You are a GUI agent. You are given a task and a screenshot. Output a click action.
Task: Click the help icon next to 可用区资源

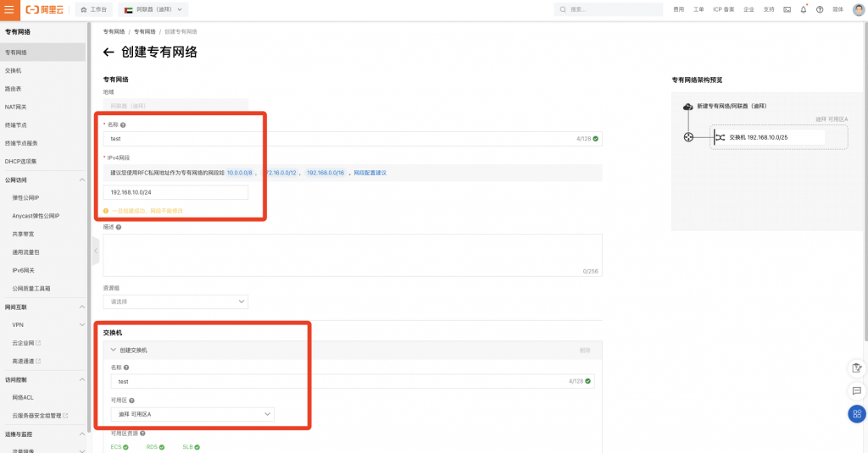142,434
